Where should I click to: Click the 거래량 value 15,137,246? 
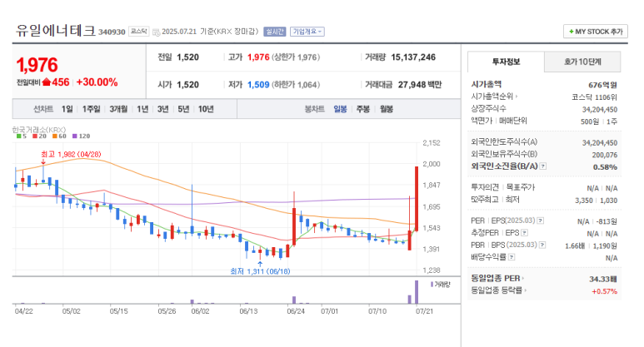[413, 57]
